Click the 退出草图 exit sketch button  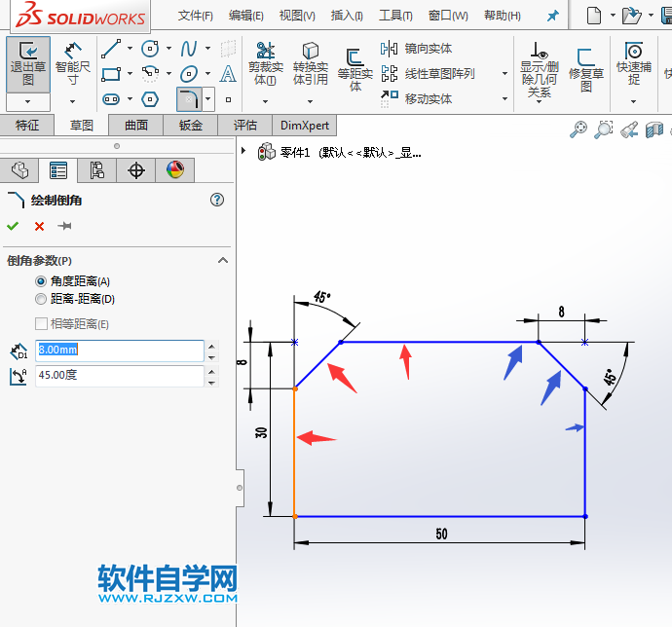click(28, 64)
